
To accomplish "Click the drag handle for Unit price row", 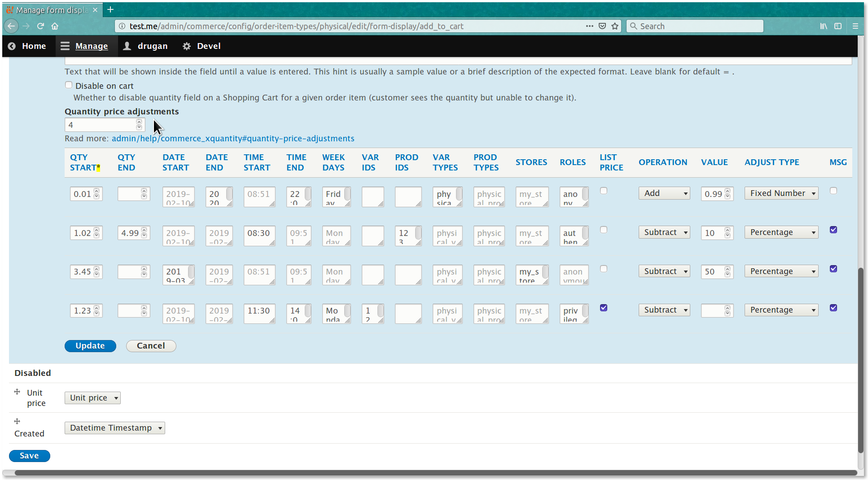I will tap(17, 392).
